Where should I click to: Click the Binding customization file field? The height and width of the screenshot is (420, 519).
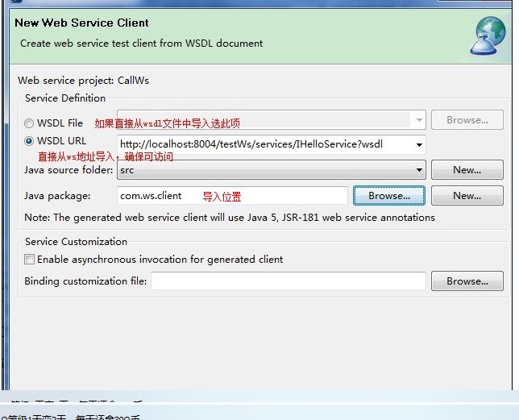click(288, 281)
